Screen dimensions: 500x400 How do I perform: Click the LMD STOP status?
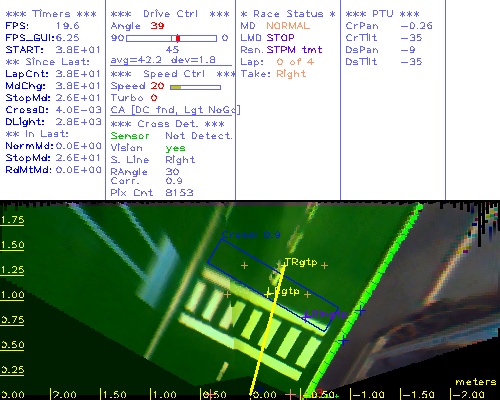click(x=267, y=38)
